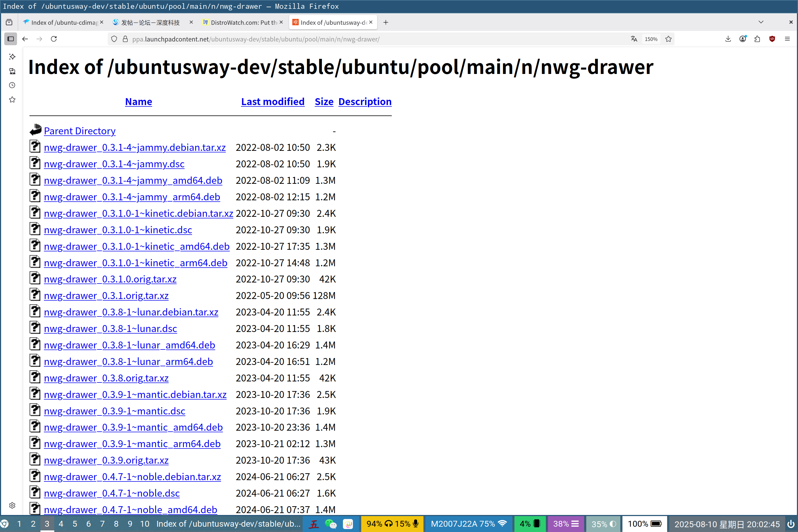
Task: Open nwg-drawer_0.4.7-1~noble.dsc link
Action: pyautogui.click(x=112, y=493)
